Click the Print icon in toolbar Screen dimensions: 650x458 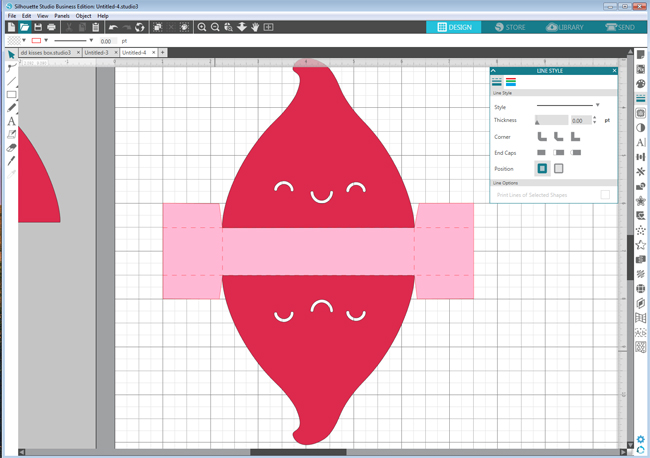pos(52,28)
